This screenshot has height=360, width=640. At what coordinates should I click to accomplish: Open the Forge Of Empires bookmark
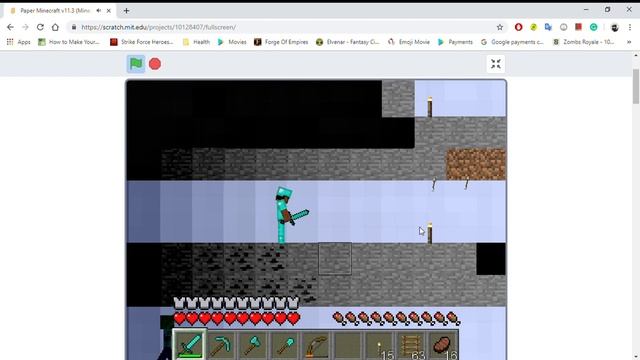point(281,42)
